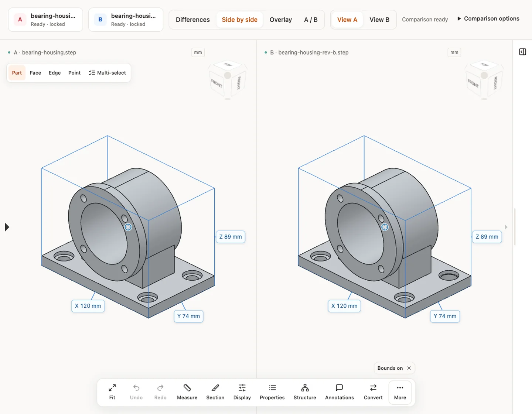Viewport: 532px width, 414px height.
Task: Toggle the right side panel icon
Action: (522, 52)
